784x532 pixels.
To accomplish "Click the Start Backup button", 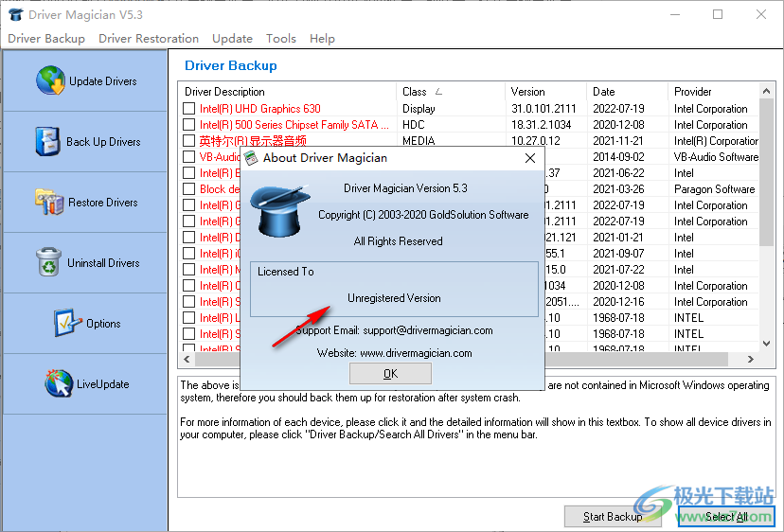I will click(613, 516).
